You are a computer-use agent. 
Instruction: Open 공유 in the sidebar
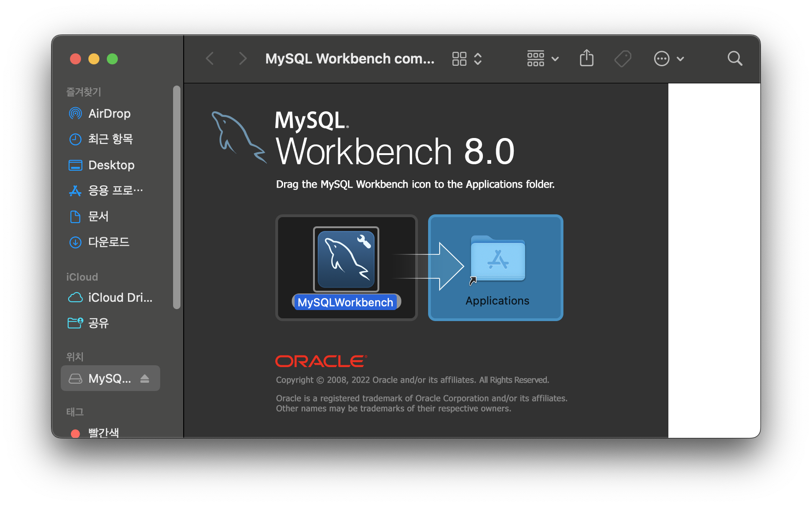[x=110, y=323]
